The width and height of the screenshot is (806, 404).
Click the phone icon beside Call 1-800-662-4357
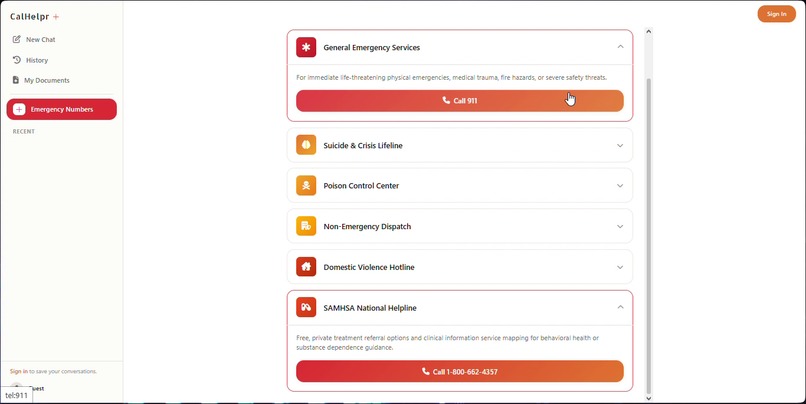coord(426,371)
